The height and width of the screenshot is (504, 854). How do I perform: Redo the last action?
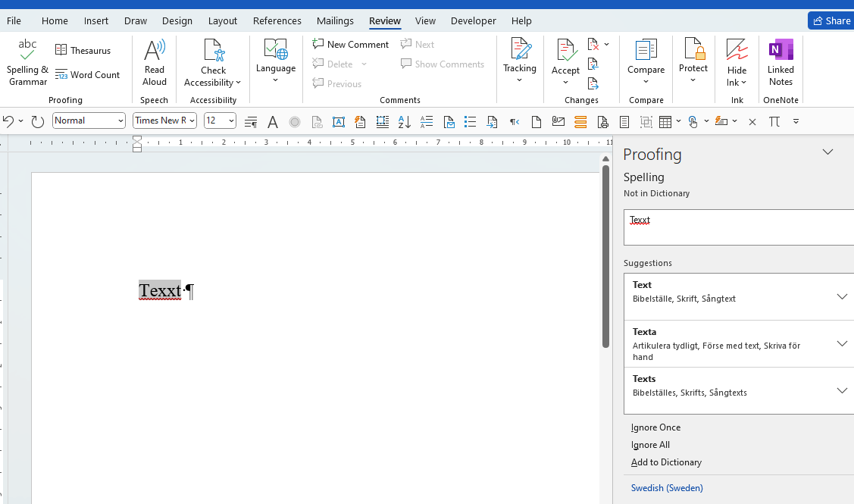click(x=38, y=121)
